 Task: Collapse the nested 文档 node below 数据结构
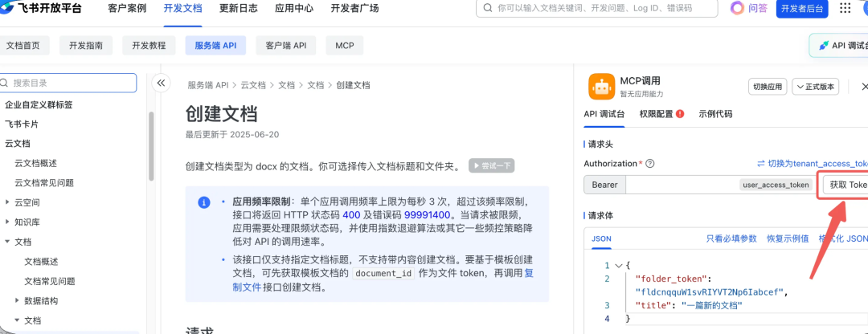(x=17, y=320)
